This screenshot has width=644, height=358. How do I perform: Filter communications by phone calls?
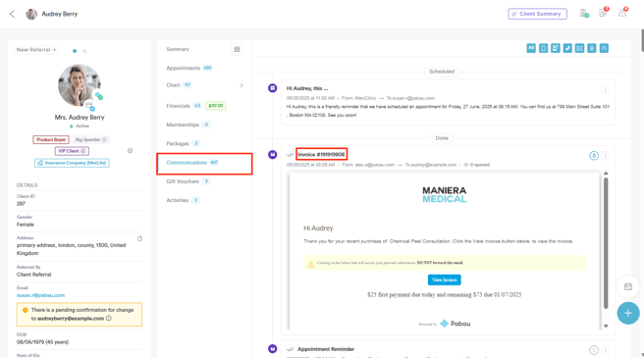tap(567, 48)
